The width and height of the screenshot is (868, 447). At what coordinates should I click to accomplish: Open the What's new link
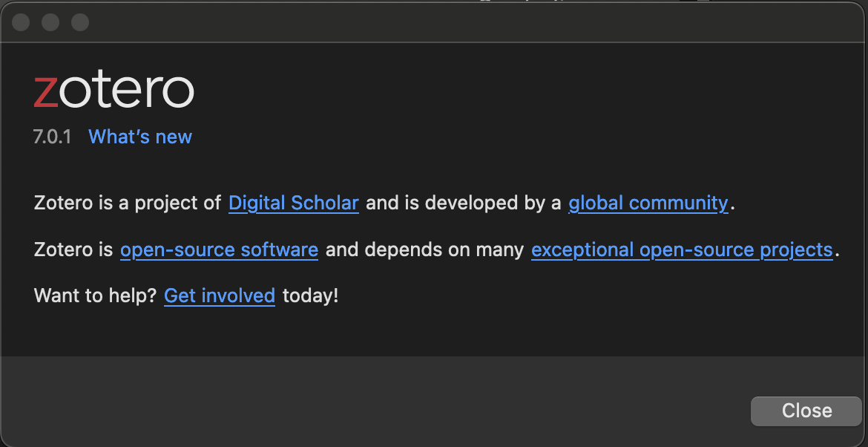click(140, 137)
